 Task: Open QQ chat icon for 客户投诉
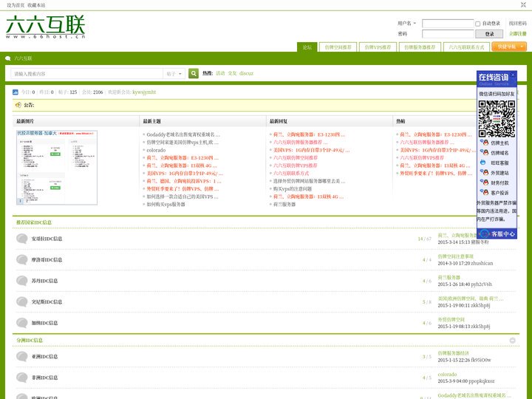coord(484,192)
